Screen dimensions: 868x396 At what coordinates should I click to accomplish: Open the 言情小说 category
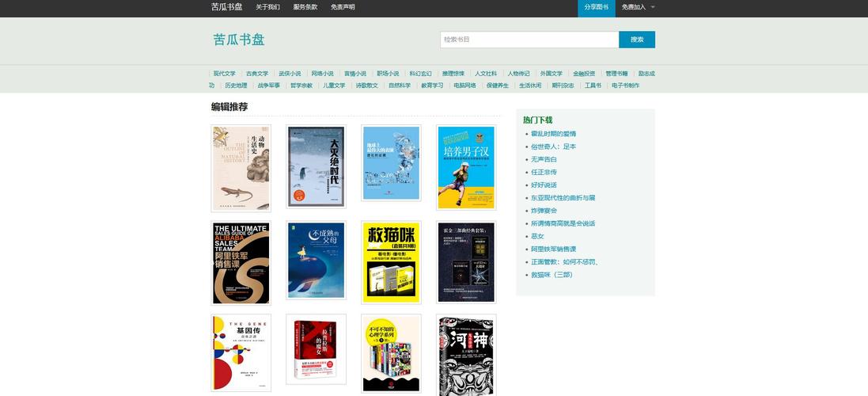tap(354, 74)
